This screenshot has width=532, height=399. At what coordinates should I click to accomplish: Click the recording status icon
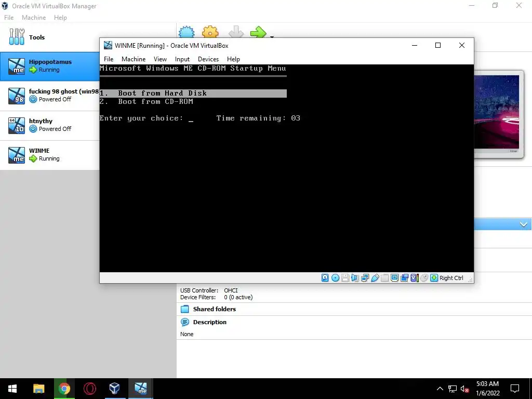tap(404, 278)
